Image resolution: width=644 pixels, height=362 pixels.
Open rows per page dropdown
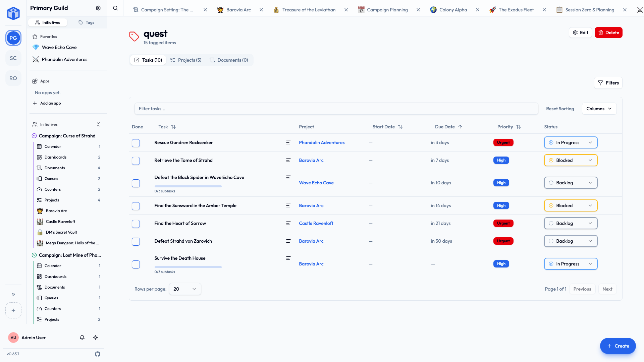(185, 289)
